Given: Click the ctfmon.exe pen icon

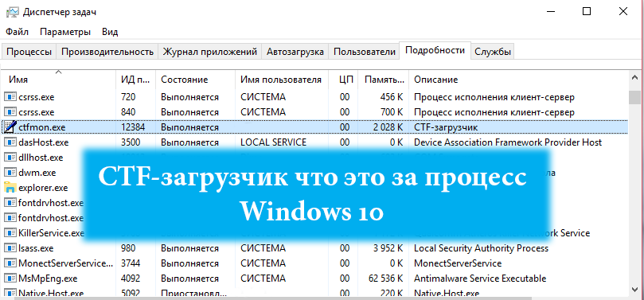Looking at the screenshot, I should (x=10, y=127).
